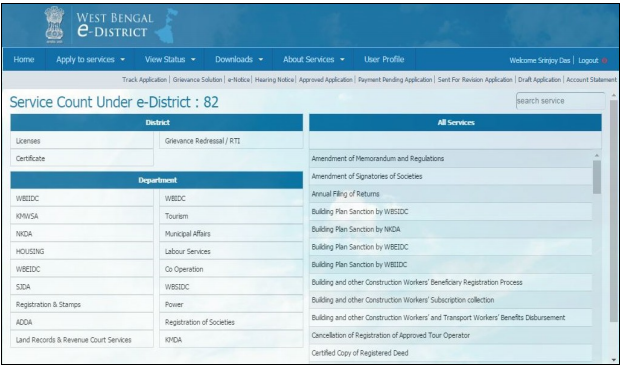Click the All Services panel header
The width and height of the screenshot is (621, 366).
click(455, 123)
